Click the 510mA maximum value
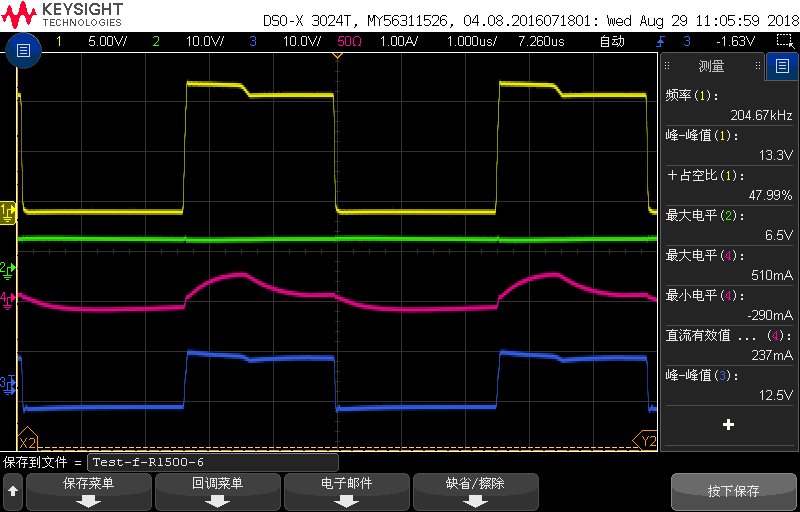This screenshot has width=800, height=512. [772, 275]
